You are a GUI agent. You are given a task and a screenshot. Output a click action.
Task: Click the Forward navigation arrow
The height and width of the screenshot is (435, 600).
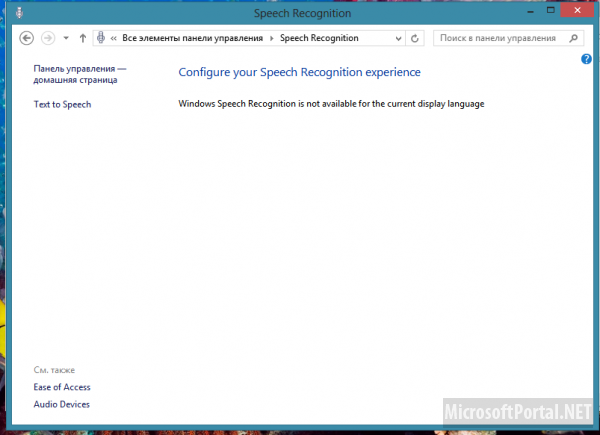tap(48, 38)
